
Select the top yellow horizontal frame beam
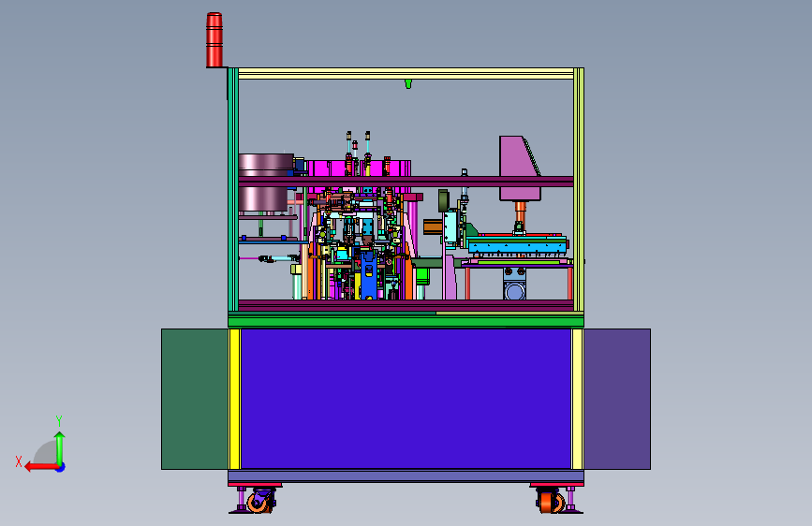tap(406, 74)
